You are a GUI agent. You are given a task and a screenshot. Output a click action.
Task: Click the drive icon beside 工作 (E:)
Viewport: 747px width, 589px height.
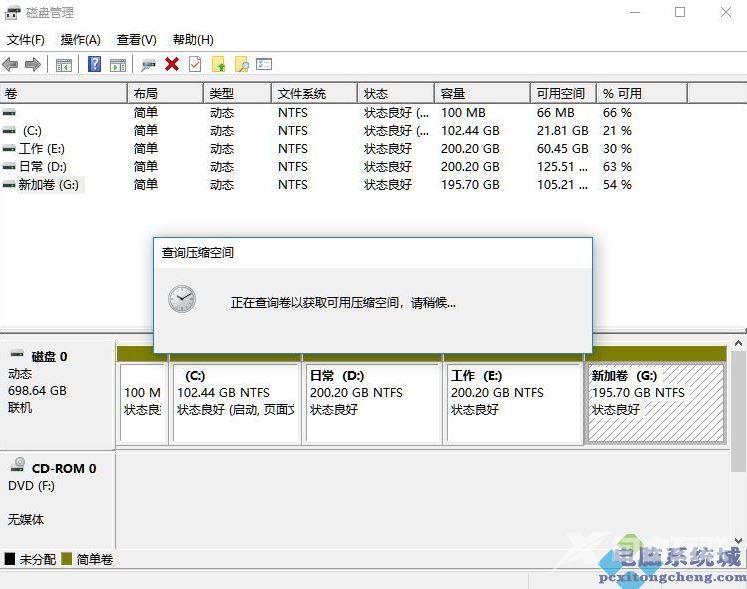click(x=9, y=149)
